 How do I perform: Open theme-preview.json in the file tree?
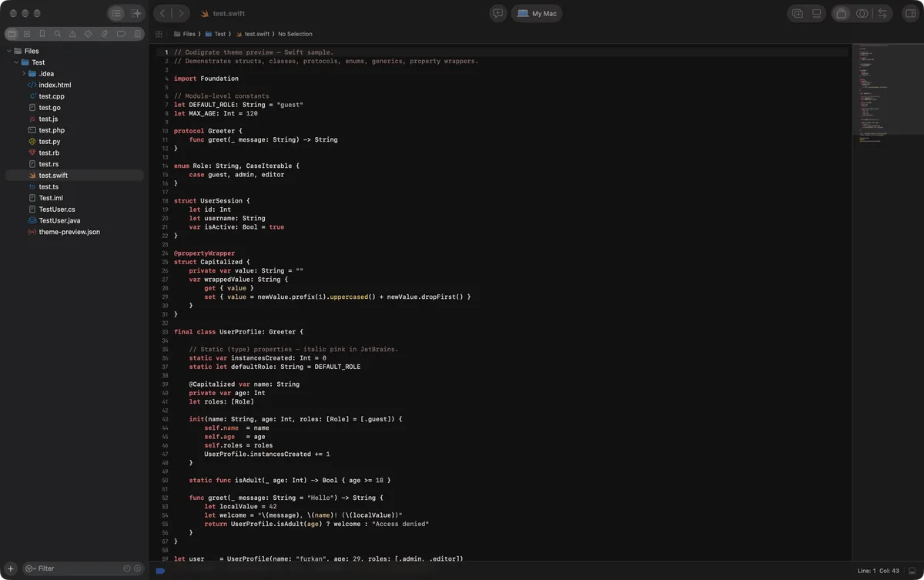click(x=75, y=232)
